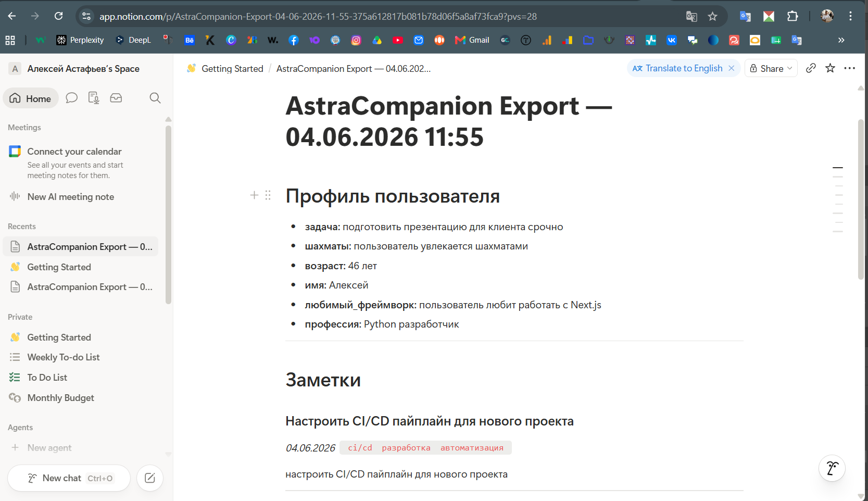Open the AstraCompanion Export breadcrumb
The image size is (868, 501).
point(354,69)
